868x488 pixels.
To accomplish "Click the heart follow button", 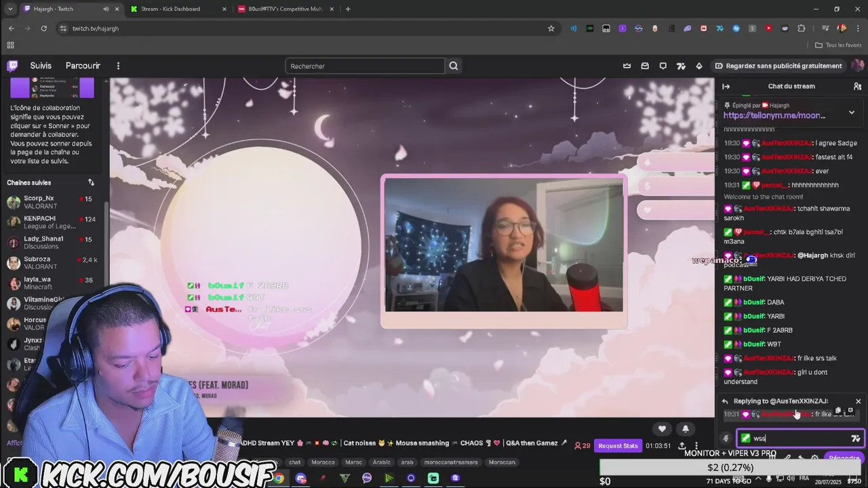I will tap(662, 428).
